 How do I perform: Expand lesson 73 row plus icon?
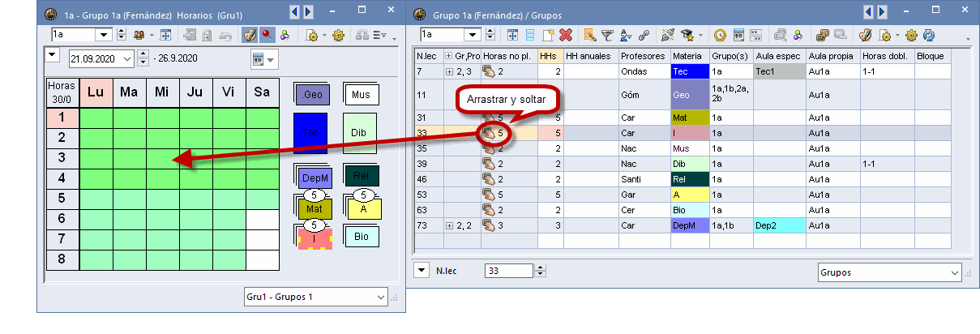tap(449, 225)
